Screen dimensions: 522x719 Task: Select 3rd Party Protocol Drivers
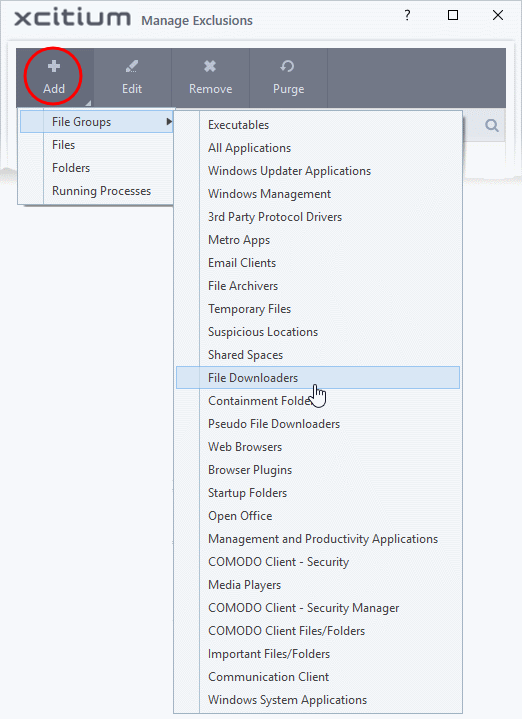click(x=318, y=216)
